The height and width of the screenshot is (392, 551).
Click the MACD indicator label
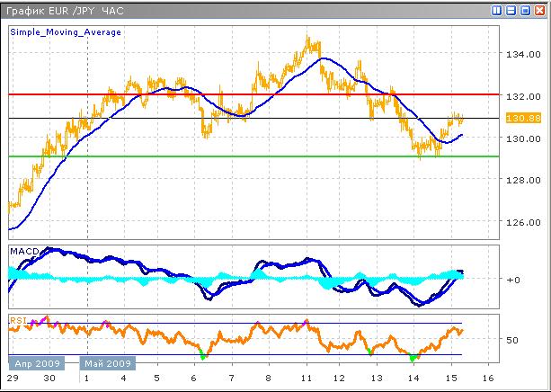click(x=22, y=250)
